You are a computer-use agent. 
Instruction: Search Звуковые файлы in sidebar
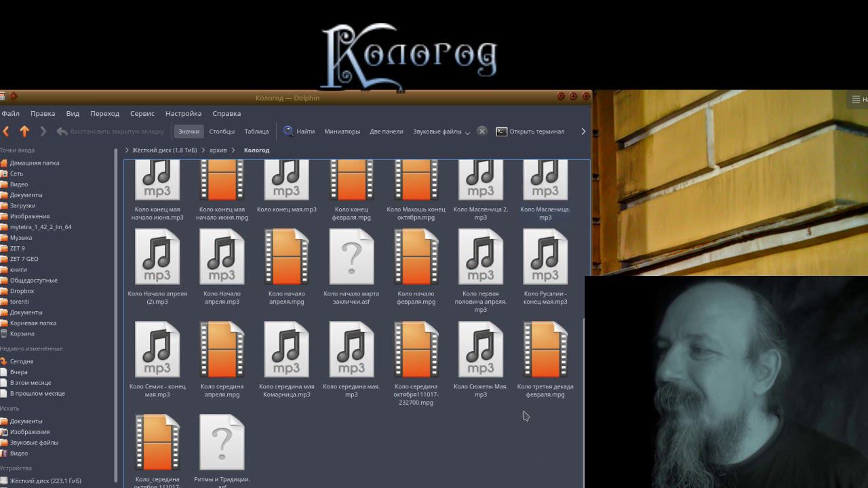pyautogui.click(x=33, y=443)
